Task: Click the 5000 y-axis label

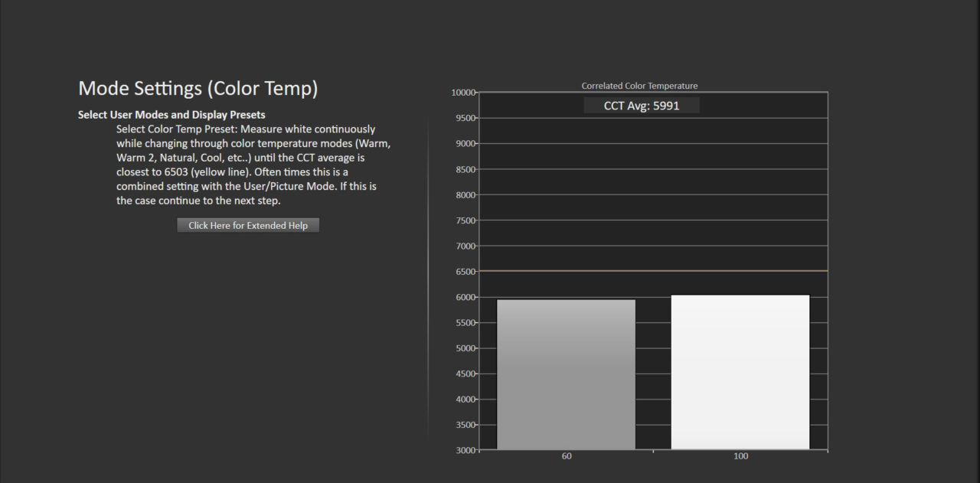Action: [x=465, y=348]
